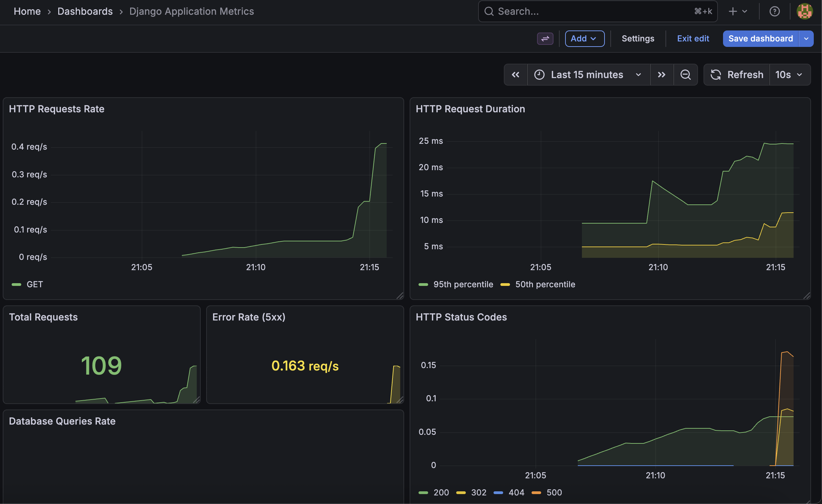Expand the Save dashboard options chevron

807,38
